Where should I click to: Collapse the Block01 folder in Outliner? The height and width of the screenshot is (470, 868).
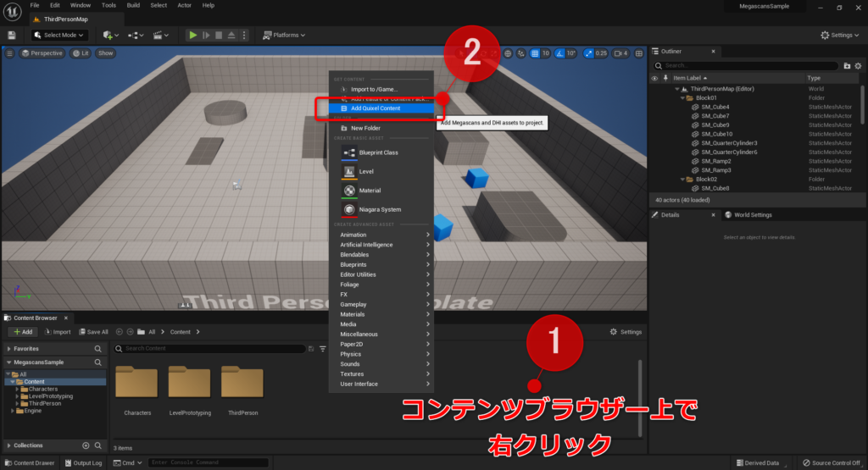[682, 98]
